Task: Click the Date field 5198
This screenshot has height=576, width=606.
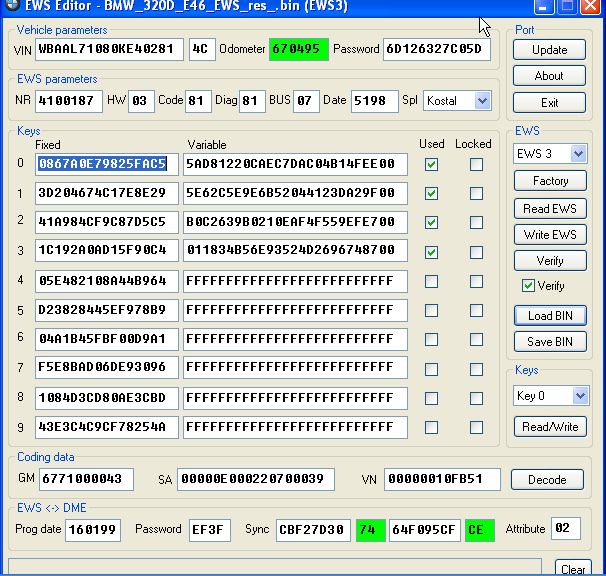Action: (x=374, y=101)
